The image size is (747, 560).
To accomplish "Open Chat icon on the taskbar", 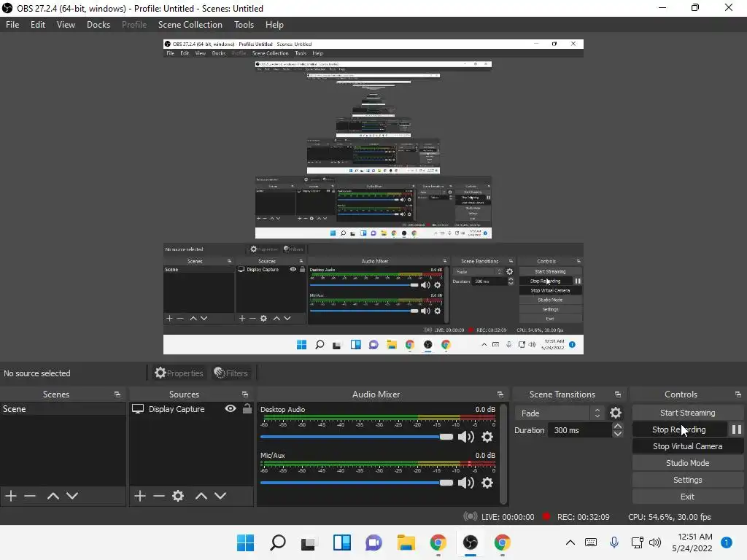I will (373, 542).
